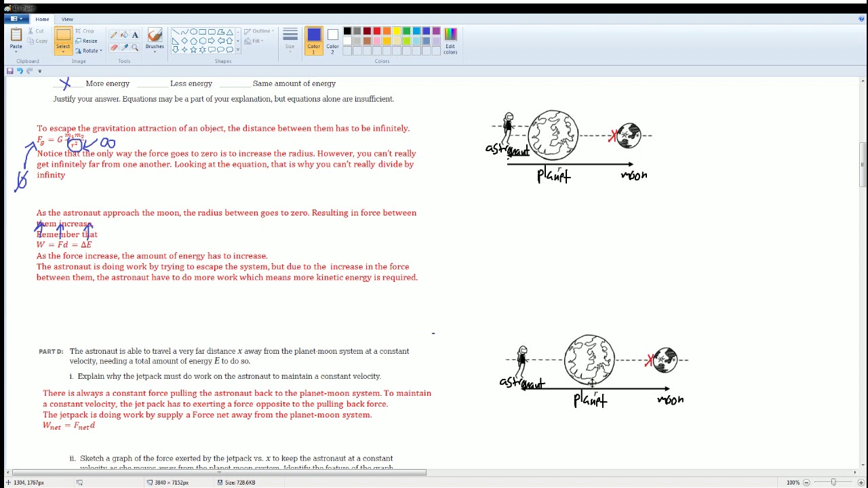Open the shape Outline dropdown

tap(258, 31)
